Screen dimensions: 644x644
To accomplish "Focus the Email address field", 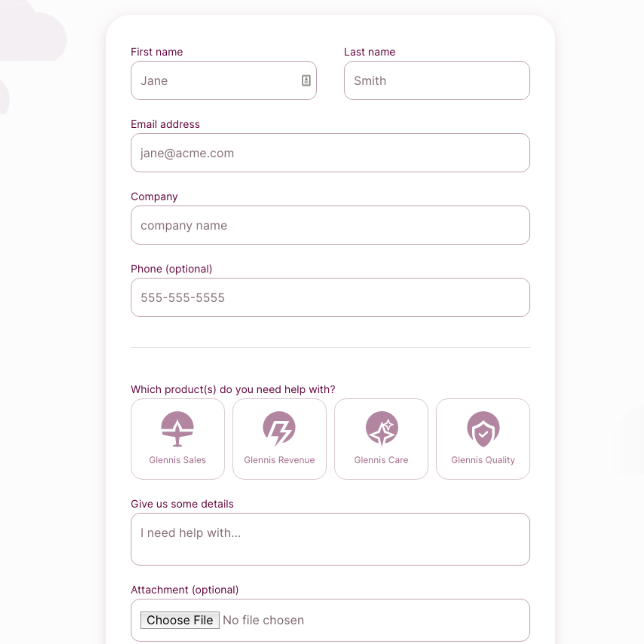I will (x=330, y=153).
